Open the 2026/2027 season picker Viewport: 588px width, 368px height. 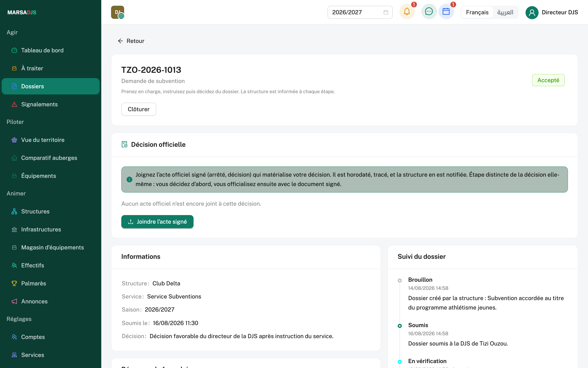[x=360, y=12]
